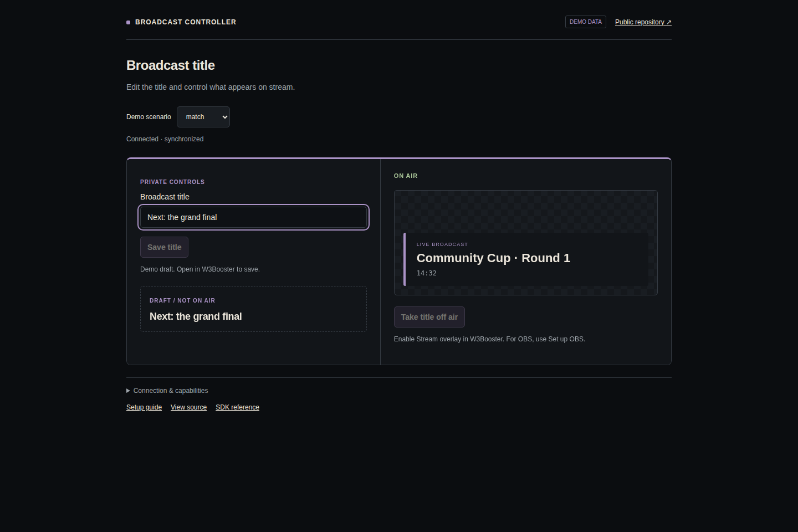Click the 14:32 timer text
The width and height of the screenshot is (798, 532).
[427, 273]
